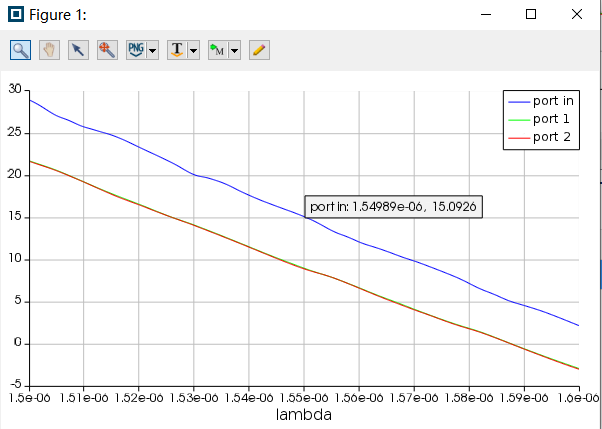The height and width of the screenshot is (429, 602).
Task: Click the 'port in: 1.54989e-06, 15.0926' tooltip
Action: (394, 207)
